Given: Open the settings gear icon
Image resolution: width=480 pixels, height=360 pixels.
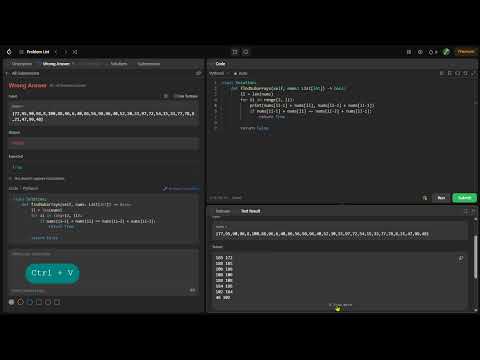Looking at the screenshot, I should click(420, 52).
